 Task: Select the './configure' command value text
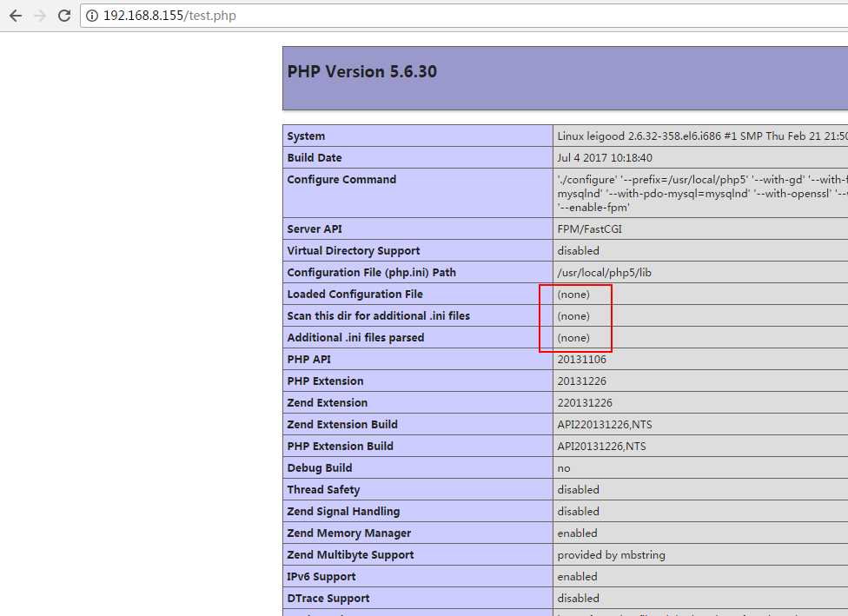click(703, 193)
